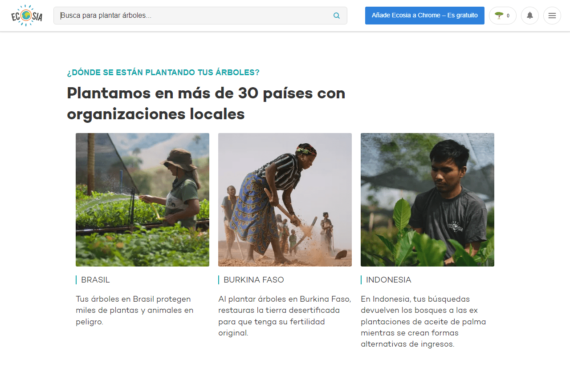Open the hamburger main menu
Image resolution: width=570 pixels, height=392 pixels.
[552, 16]
